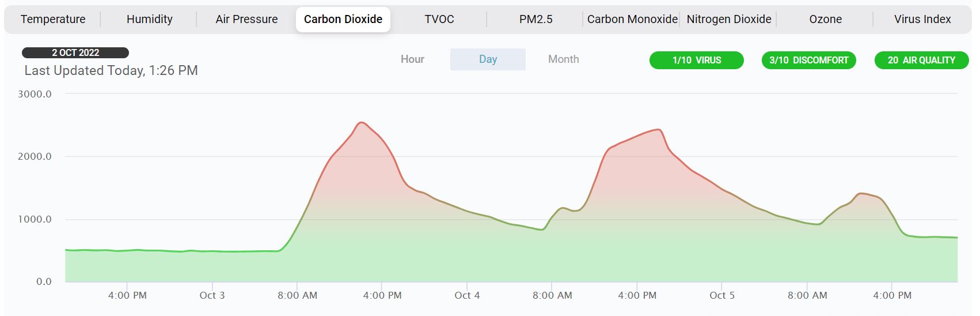
Task: Click the Last Updated timestamp text
Action: pyautogui.click(x=111, y=70)
